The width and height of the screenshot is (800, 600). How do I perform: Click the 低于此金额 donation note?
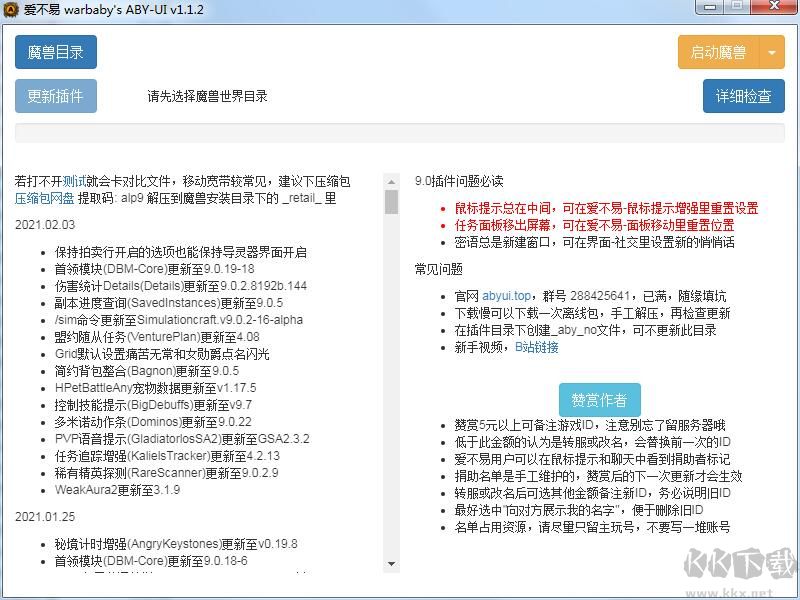(x=592, y=442)
